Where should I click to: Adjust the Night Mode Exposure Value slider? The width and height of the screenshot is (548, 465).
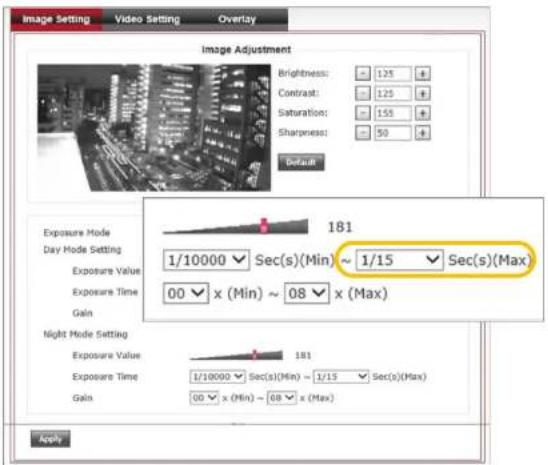pos(255,355)
